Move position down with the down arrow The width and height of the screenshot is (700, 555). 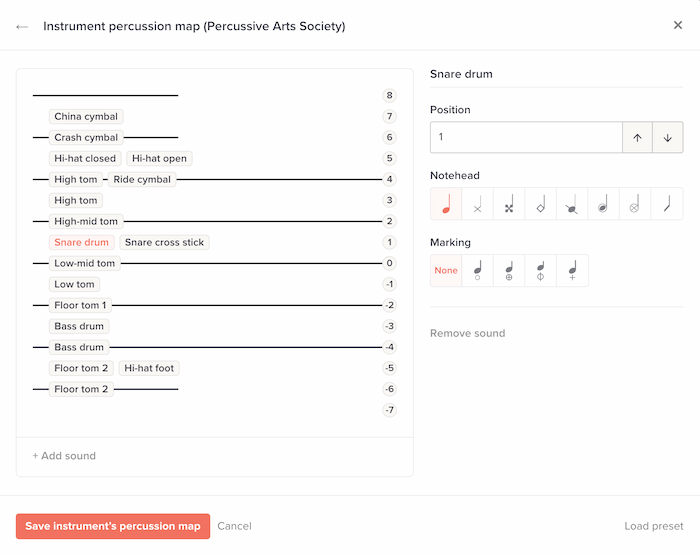pyautogui.click(x=667, y=137)
